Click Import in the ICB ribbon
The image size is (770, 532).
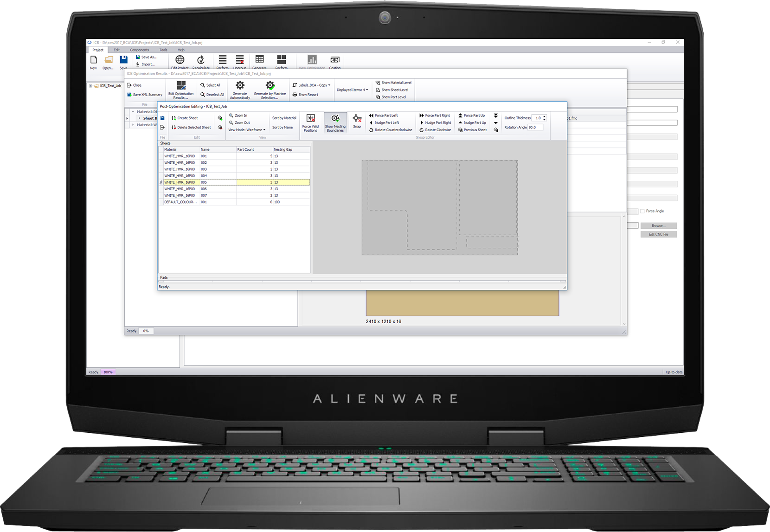pyautogui.click(x=145, y=64)
